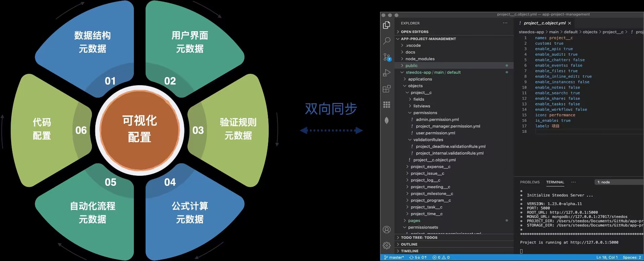Expand the public folder
644x261 pixels.
[x=454, y=65]
